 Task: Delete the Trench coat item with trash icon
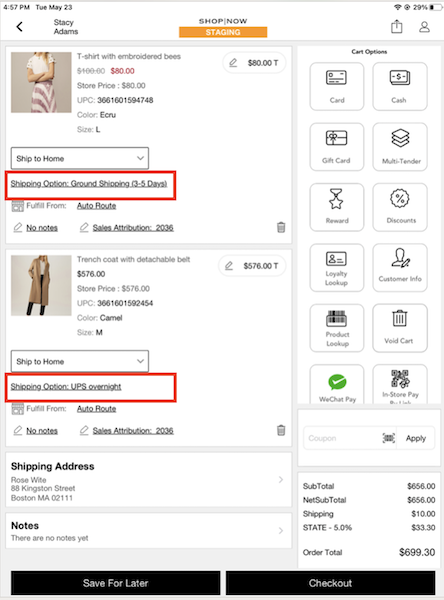(281, 430)
